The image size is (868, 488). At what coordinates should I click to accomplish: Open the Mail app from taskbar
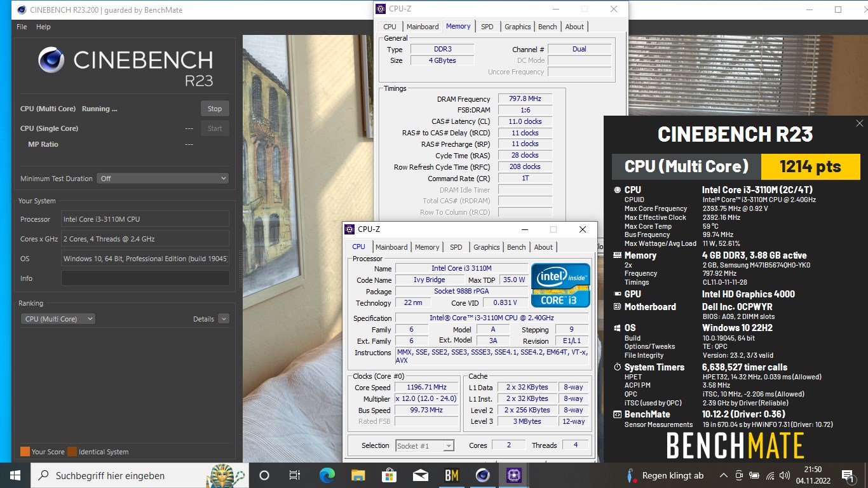420,475
